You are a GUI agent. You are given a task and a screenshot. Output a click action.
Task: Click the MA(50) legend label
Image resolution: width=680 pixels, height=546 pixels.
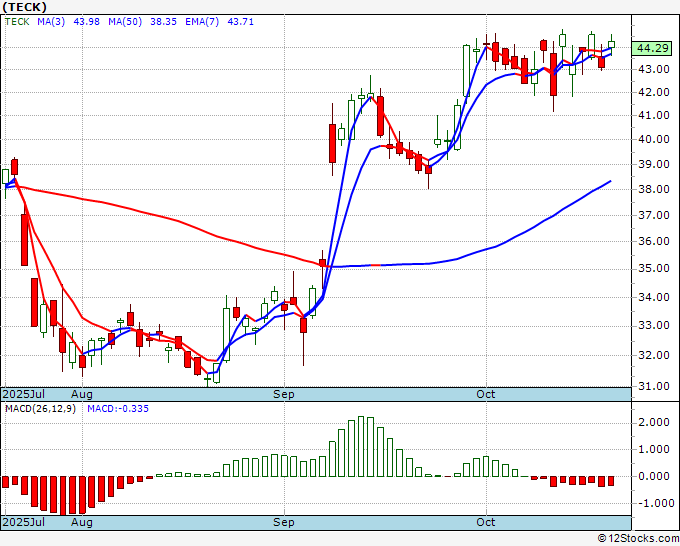[x=125, y=22]
